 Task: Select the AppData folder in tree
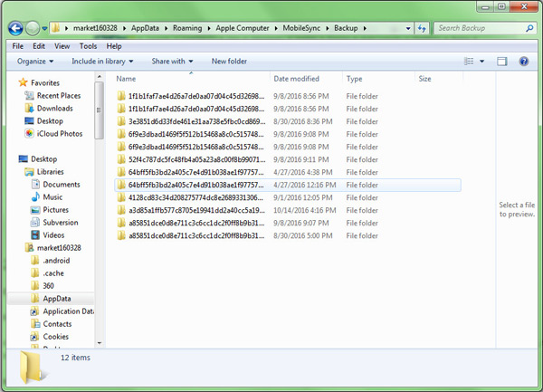click(x=56, y=298)
